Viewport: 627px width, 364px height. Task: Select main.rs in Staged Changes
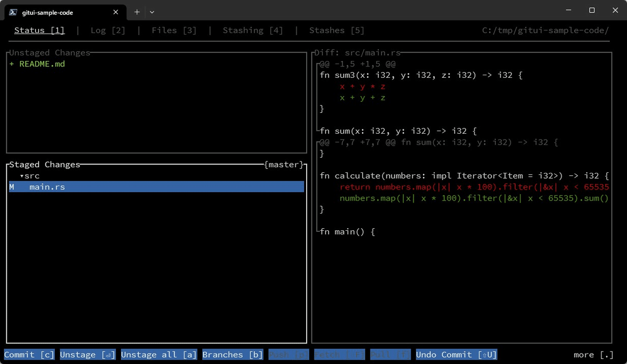156,187
